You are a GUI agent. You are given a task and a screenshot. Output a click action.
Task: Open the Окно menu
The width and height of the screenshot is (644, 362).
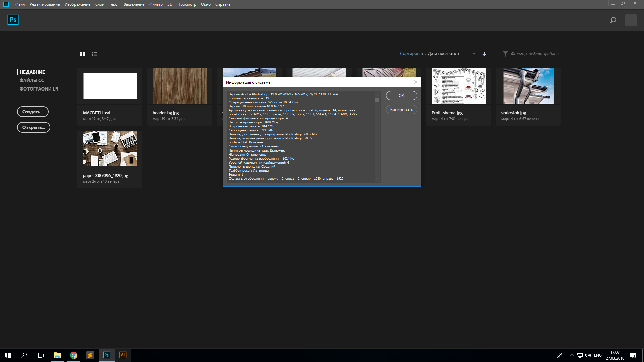pyautogui.click(x=206, y=4)
